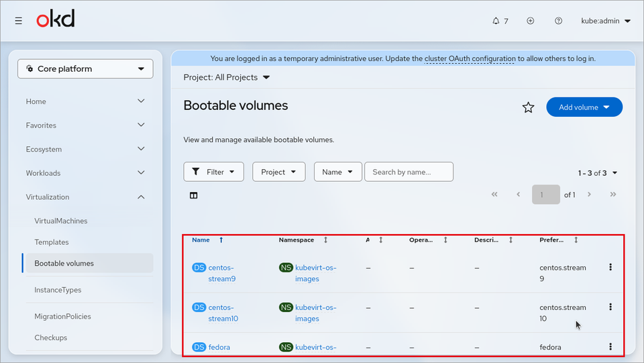Click the DS badge next to centos-stream9
Viewport: 644px width, 363px height.
coord(199,268)
